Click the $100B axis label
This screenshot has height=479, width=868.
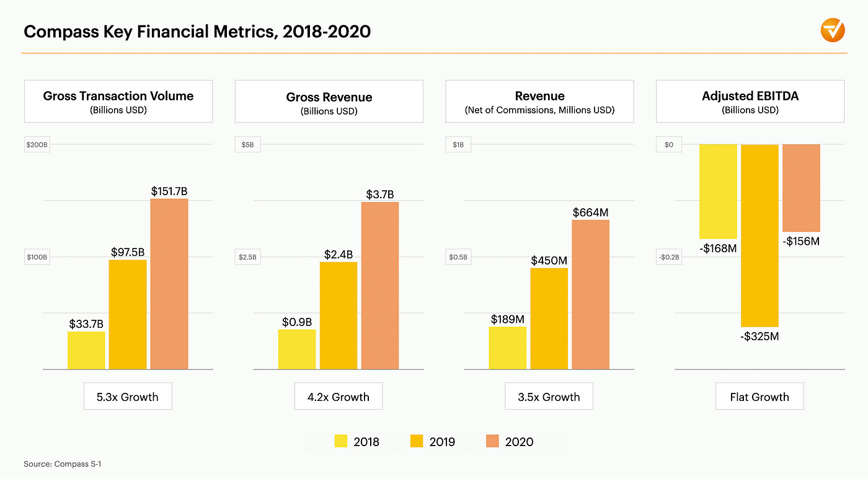point(37,257)
